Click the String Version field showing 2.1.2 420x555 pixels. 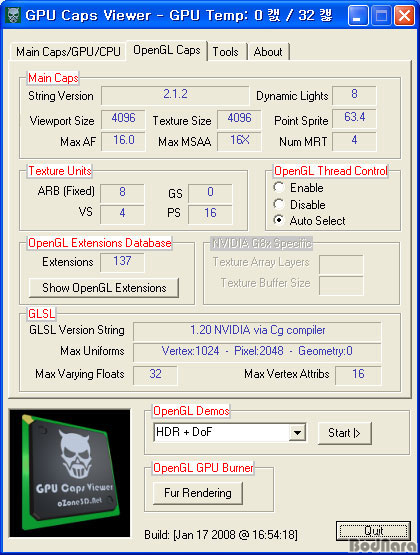pos(175,95)
